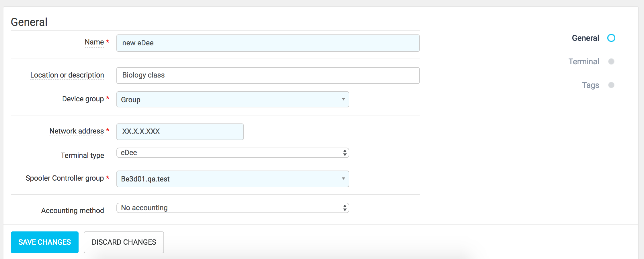The height and width of the screenshot is (259, 644).
Task: Click the Terminal type stepper arrows
Action: point(345,153)
